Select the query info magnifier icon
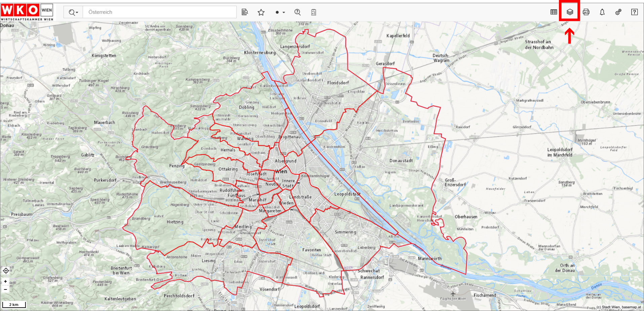Image resolution: width=644 pixels, height=311 pixels. click(x=297, y=12)
